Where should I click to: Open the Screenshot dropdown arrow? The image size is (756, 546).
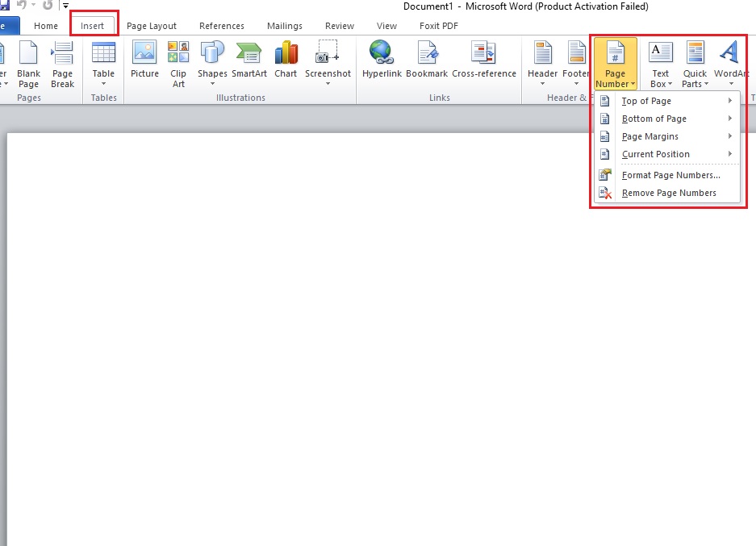click(x=328, y=84)
